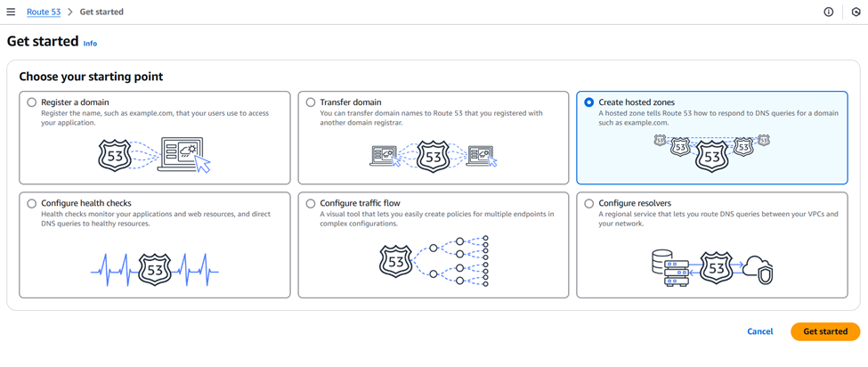The image size is (868, 367).
Task: Click the health checks heartbeat illustration
Action: pyautogui.click(x=154, y=270)
